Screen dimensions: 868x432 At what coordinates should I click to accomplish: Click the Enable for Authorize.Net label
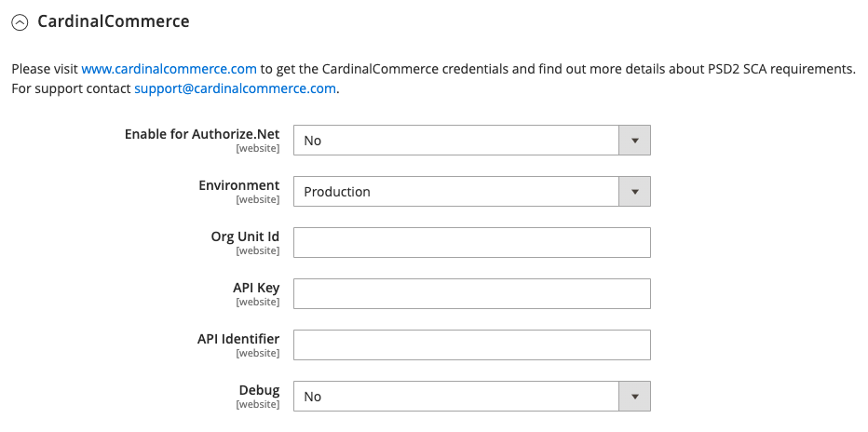(202, 134)
